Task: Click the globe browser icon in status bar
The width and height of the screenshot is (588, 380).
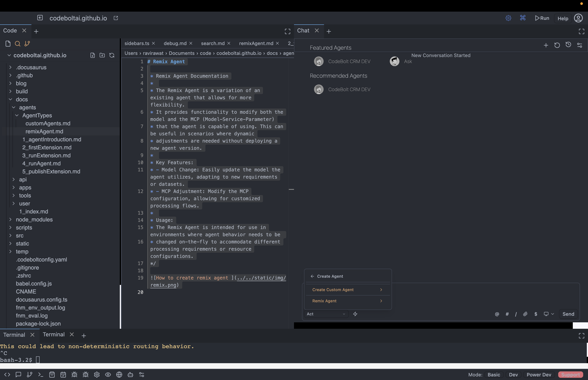Action: pyautogui.click(x=119, y=375)
